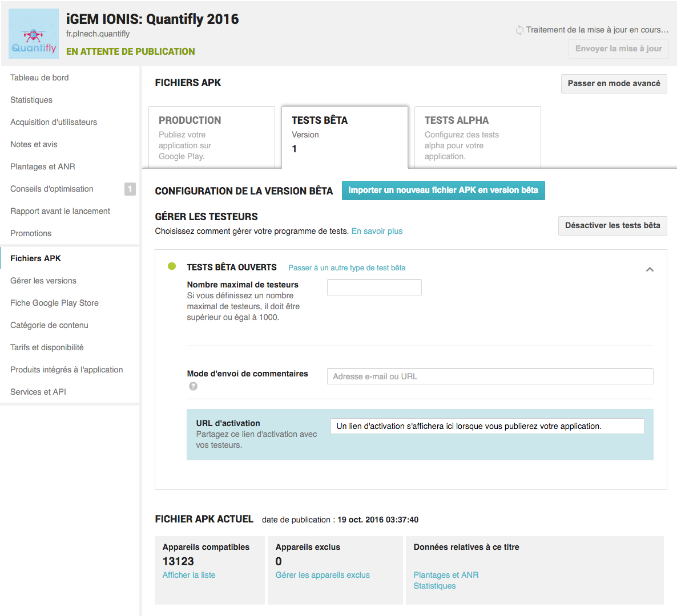
Task: Collapse the Tests bêta ouverts section chevron
Action: tap(650, 269)
